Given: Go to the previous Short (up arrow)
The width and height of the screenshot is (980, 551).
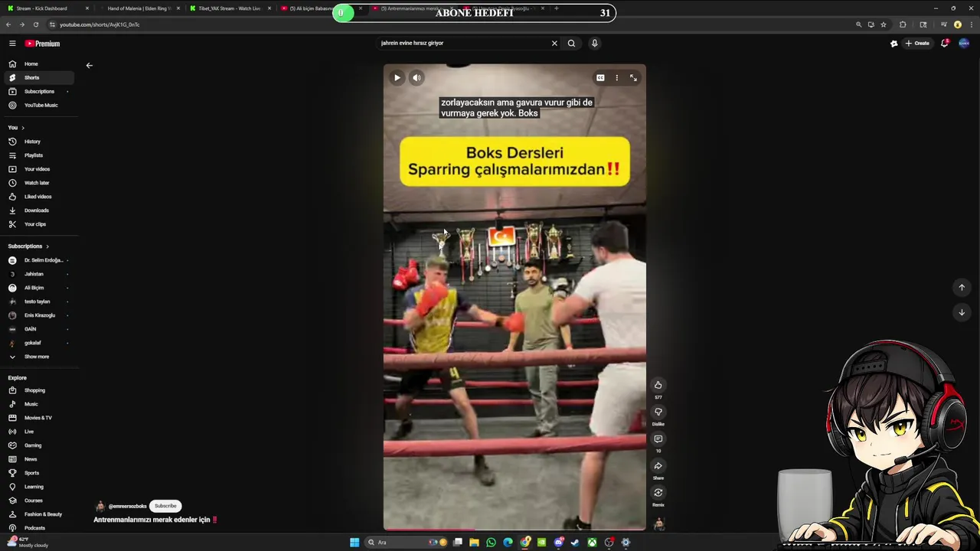Looking at the screenshot, I should (962, 288).
